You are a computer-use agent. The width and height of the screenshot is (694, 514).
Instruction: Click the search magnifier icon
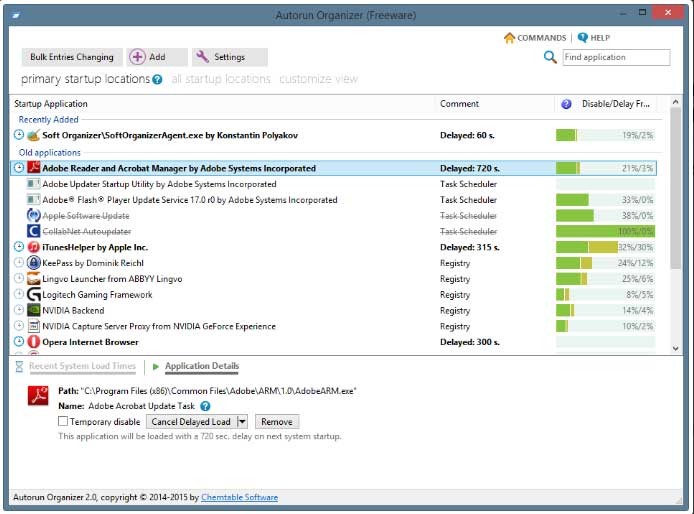point(550,58)
